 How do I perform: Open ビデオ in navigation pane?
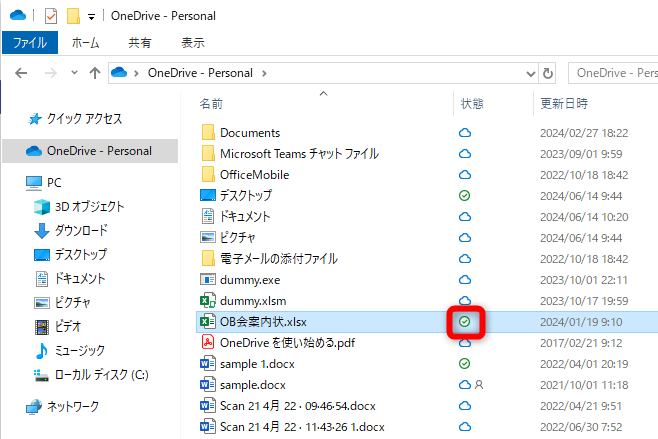click(x=68, y=326)
